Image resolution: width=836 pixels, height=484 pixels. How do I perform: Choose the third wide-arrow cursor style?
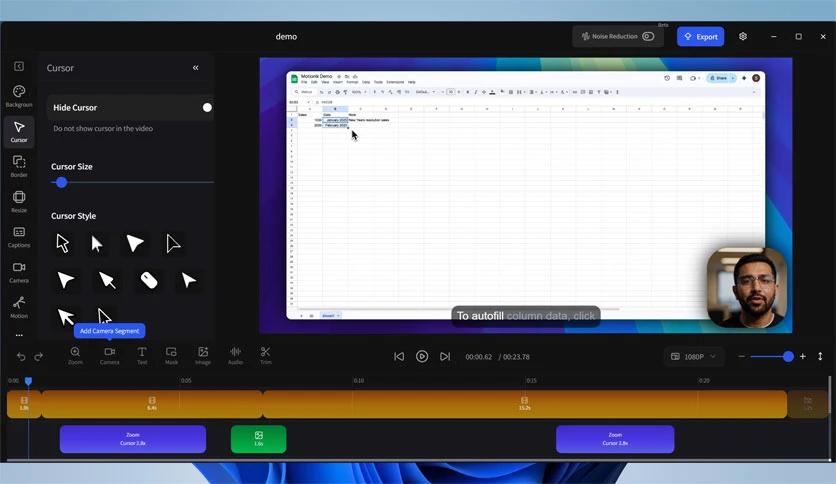point(135,243)
